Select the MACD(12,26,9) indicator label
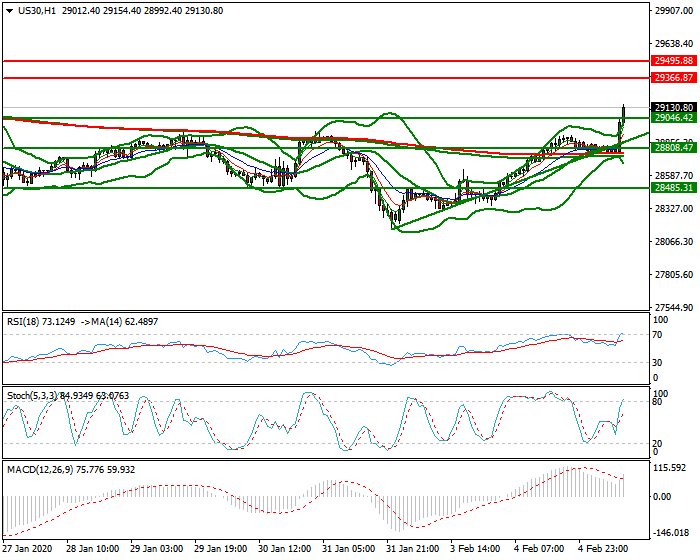700x560 pixels. pos(71,470)
